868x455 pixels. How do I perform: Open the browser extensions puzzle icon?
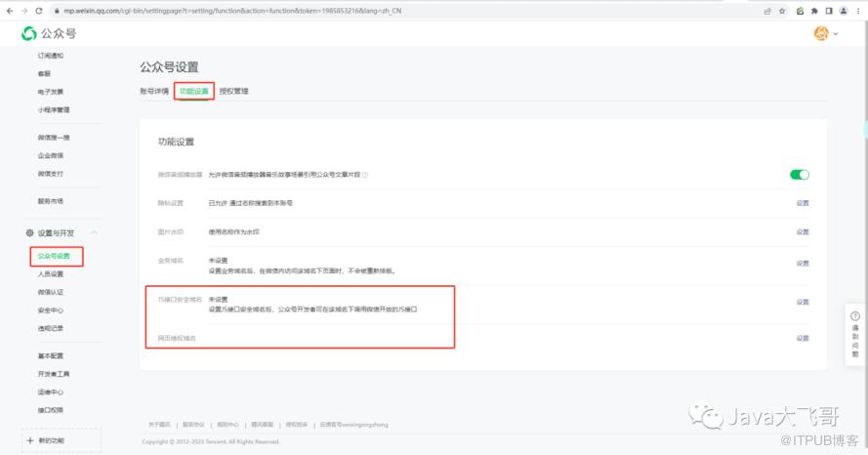tap(816, 9)
